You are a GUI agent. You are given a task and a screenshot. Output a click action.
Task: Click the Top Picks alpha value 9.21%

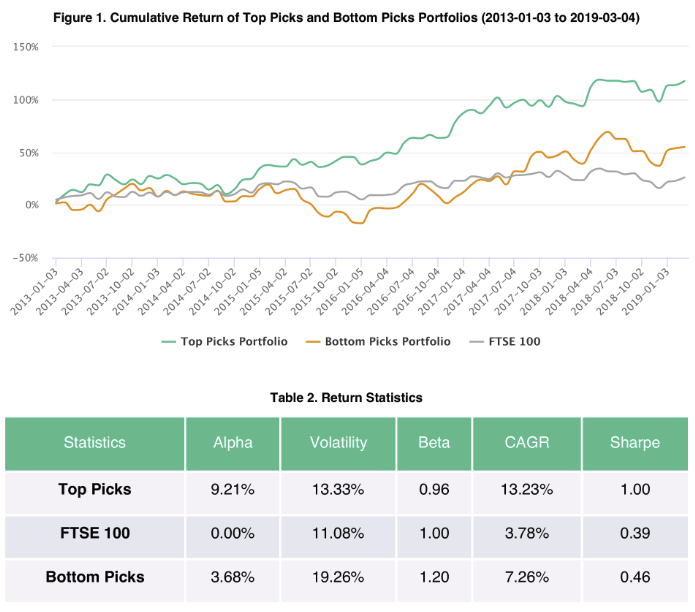(x=232, y=491)
